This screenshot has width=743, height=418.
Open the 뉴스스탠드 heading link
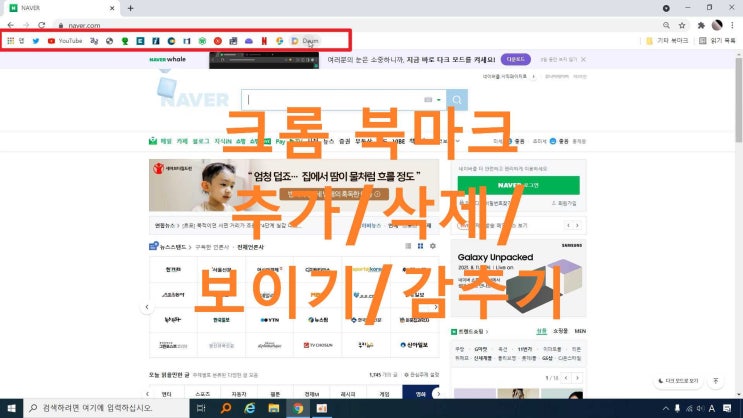[172, 247]
